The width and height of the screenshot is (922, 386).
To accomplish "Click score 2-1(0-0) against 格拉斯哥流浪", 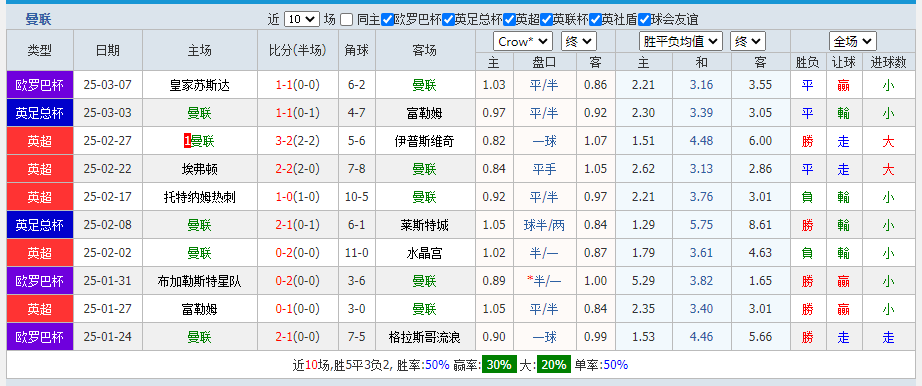I will 298,338.
